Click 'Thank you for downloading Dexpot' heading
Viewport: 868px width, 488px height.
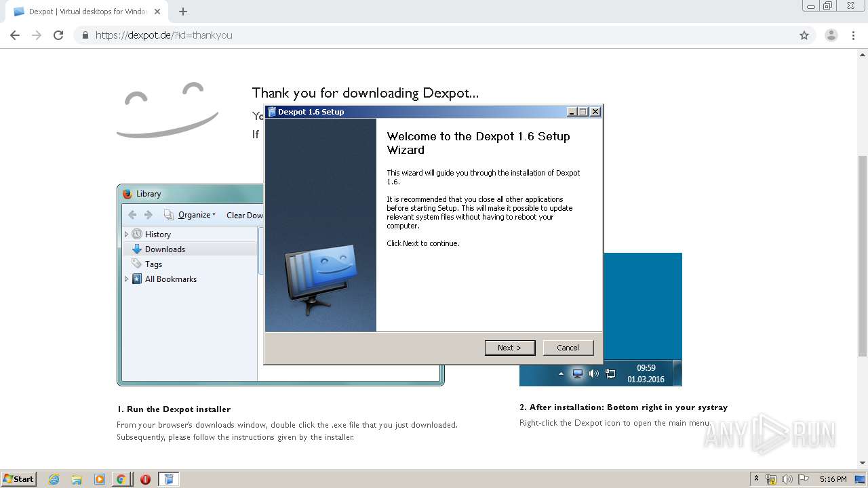coord(366,93)
